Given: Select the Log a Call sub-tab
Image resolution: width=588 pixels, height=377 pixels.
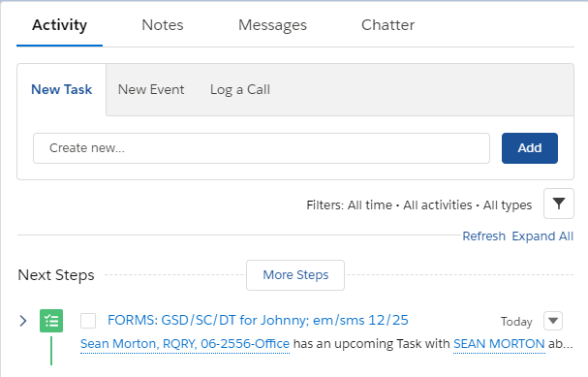Looking at the screenshot, I should click(x=240, y=89).
